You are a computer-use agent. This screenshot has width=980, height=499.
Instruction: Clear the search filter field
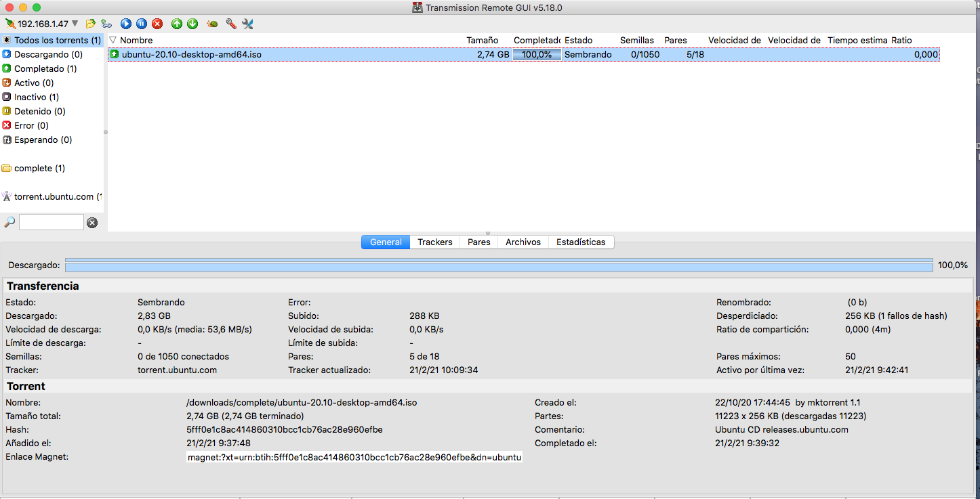pos(92,222)
